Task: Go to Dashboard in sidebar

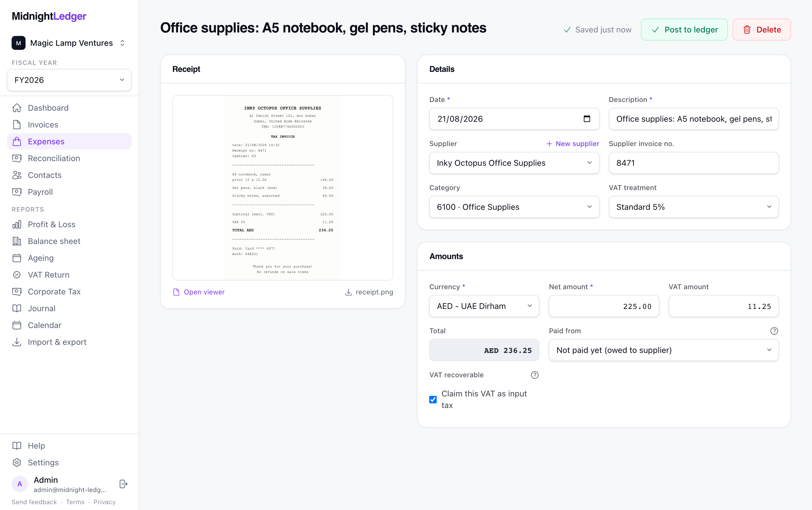Action: click(x=69, y=108)
